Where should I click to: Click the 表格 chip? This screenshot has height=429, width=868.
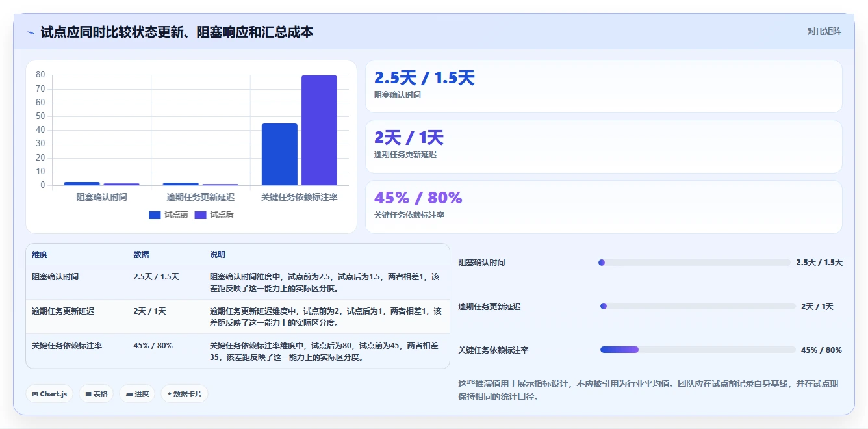pos(96,394)
